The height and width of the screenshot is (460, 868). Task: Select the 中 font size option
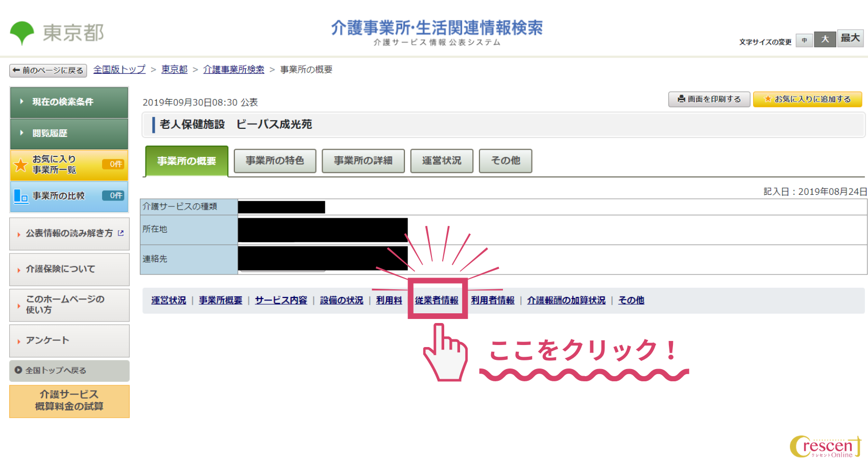tap(804, 40)
